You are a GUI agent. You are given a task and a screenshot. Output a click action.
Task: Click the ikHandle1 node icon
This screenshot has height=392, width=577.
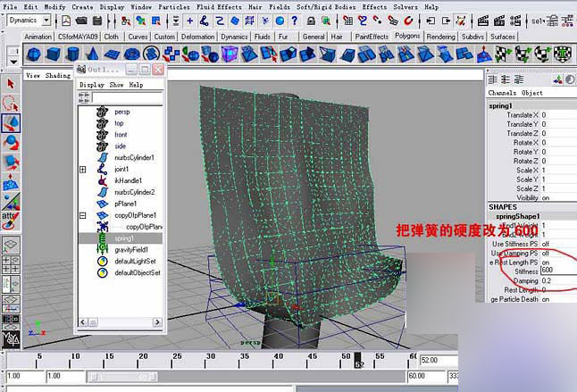tap(103, 180)
